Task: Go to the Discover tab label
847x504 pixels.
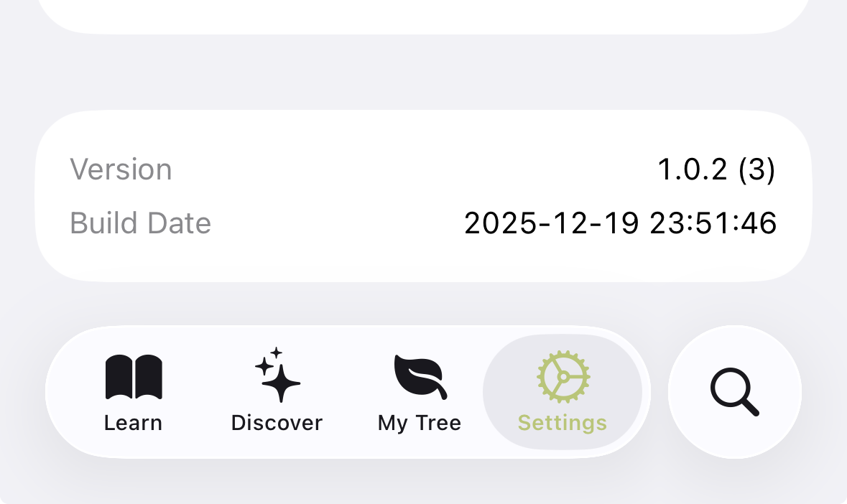Action: point(277,423)
